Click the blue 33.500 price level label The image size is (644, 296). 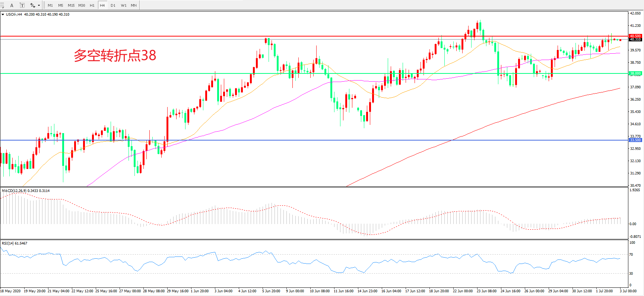[635, 140]
